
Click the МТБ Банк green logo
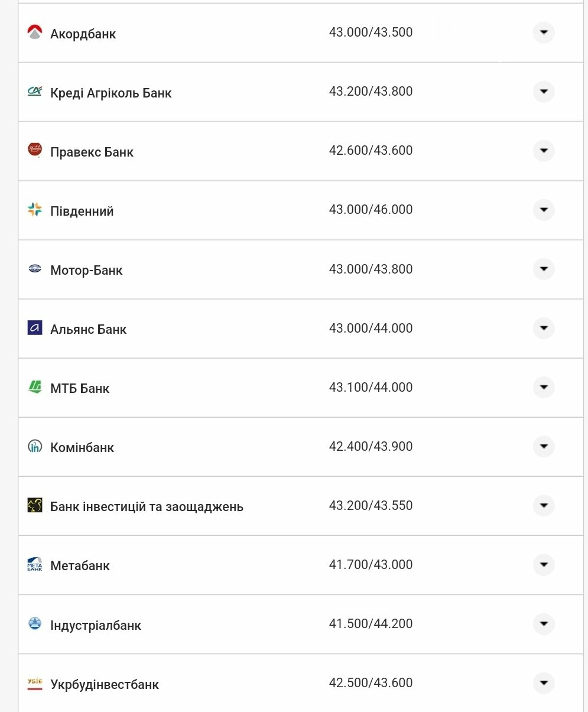35,387
